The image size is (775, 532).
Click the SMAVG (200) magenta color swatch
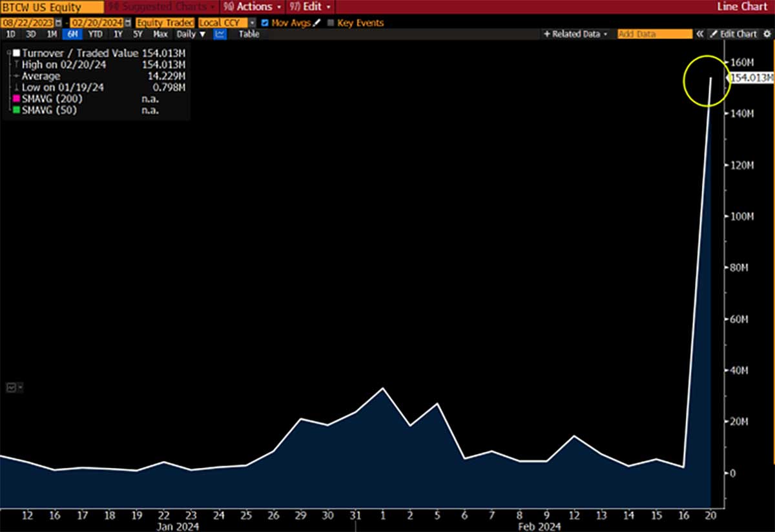(x=16, y=99)
